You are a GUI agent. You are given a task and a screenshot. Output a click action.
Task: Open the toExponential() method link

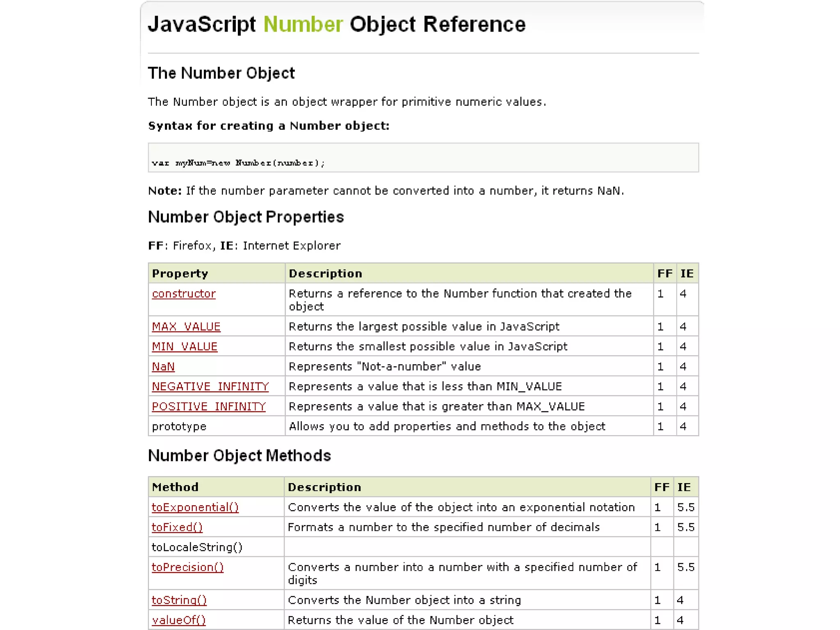195,507
